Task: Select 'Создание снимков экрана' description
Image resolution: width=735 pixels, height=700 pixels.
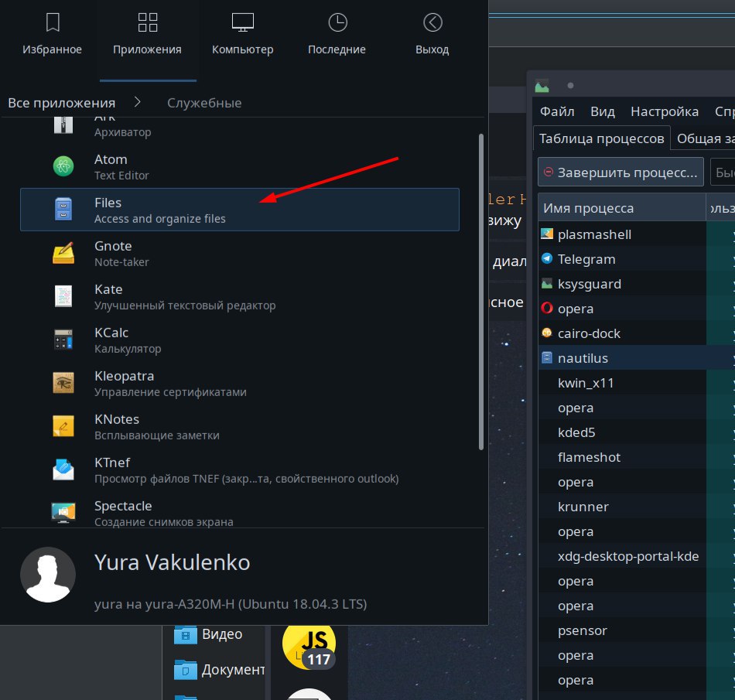Action: click(163, 522)
